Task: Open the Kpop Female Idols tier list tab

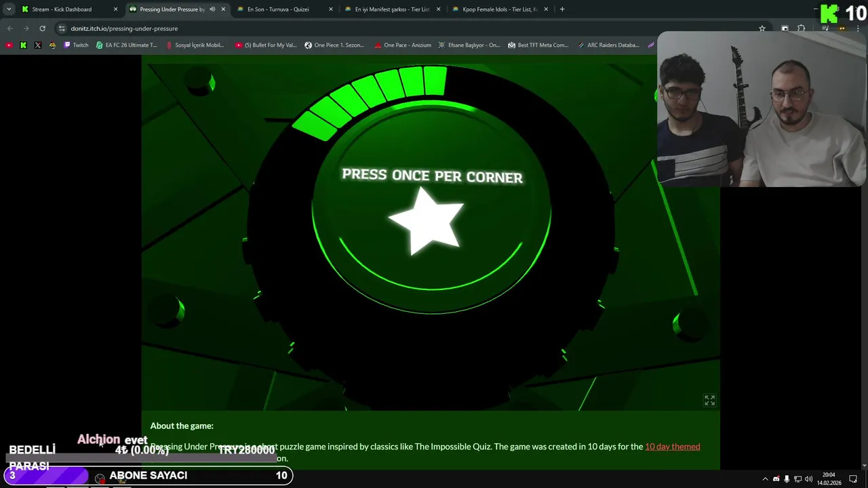Action: [500, 9]
